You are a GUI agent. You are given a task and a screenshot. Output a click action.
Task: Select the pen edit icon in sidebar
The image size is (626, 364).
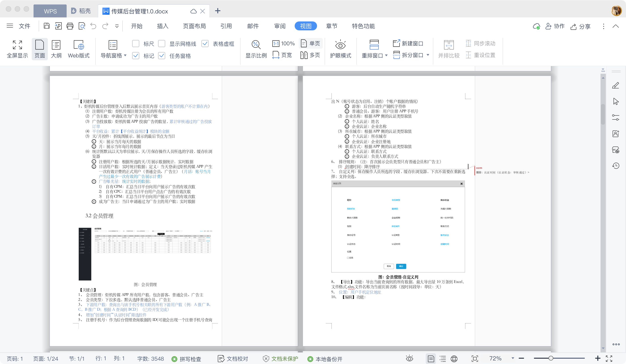[x=615, y=86]
